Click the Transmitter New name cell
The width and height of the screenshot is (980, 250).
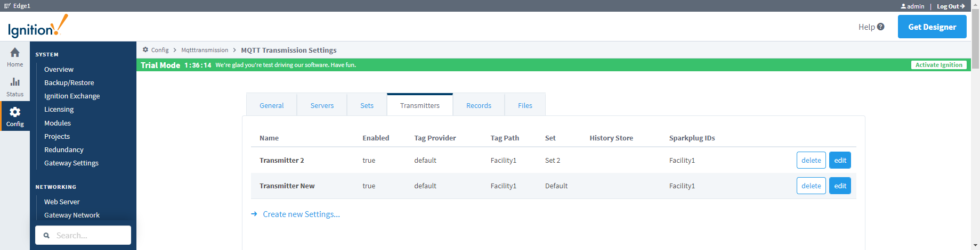287,186
